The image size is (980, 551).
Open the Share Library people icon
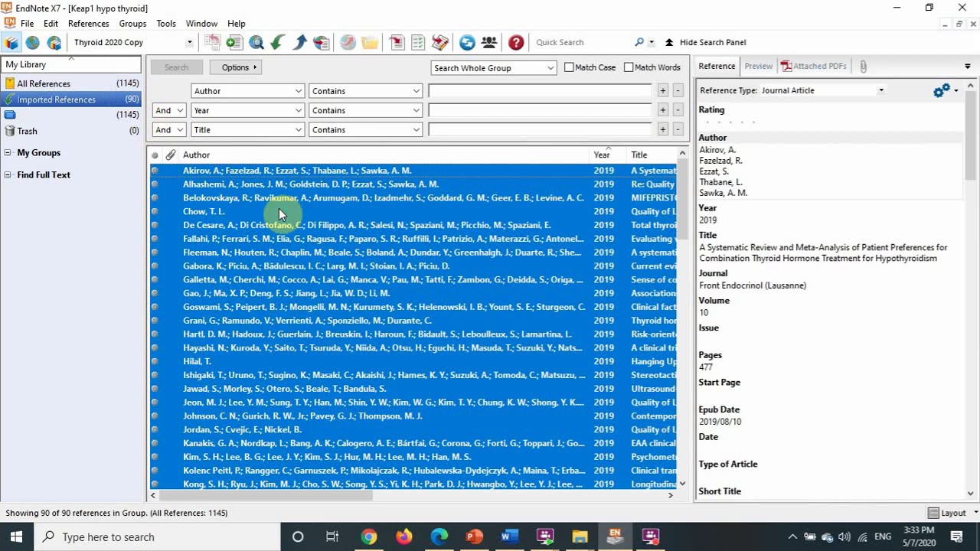click(489, 43)
